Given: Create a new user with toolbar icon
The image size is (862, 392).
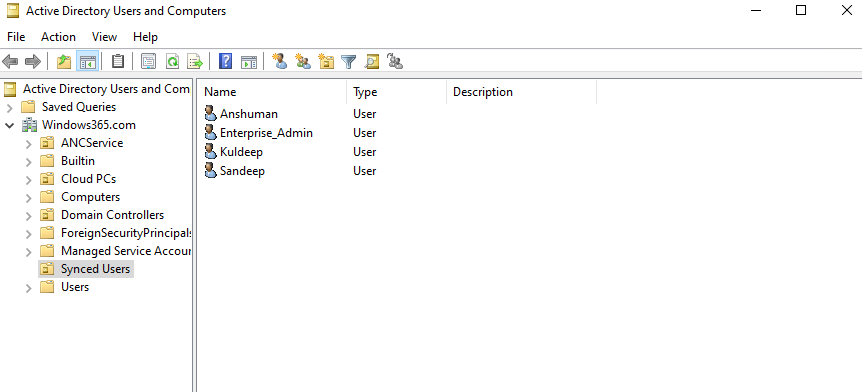Looking at the screenshot, I should tap(280, 61).
